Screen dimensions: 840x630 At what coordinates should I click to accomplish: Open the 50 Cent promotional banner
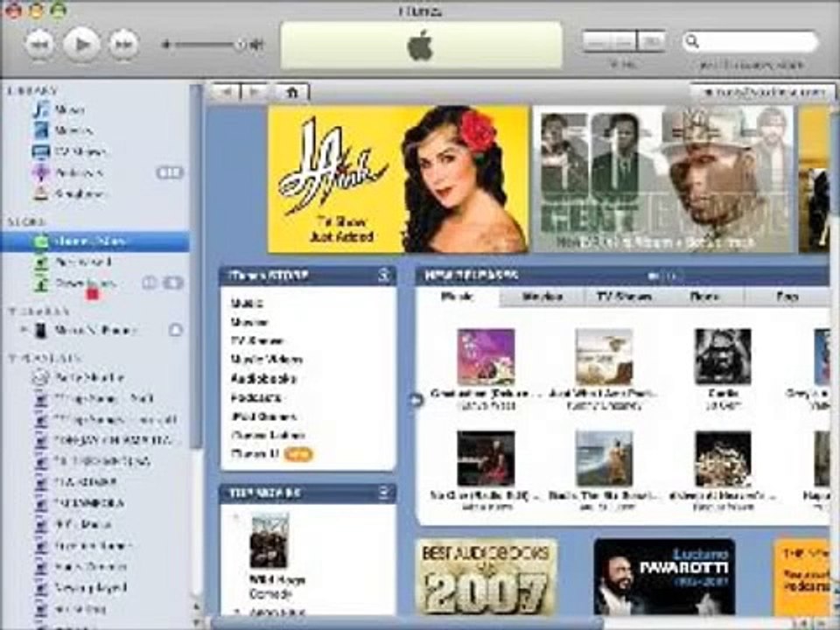coord(663,178)
